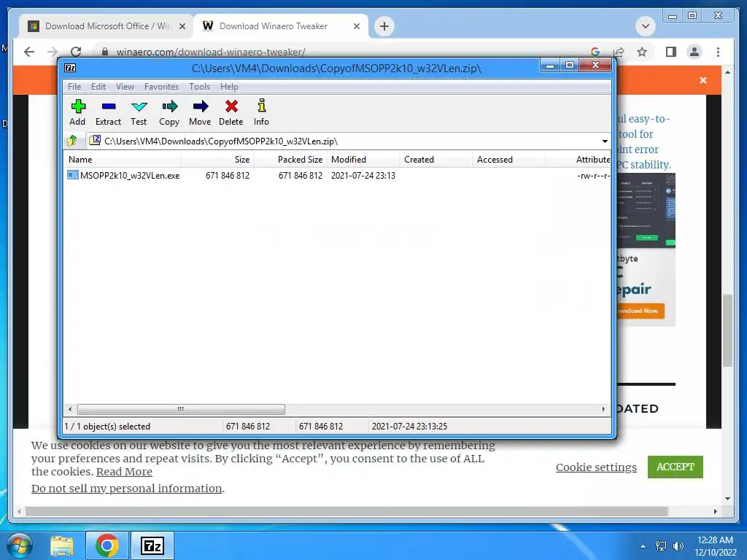Open Chrome's tab search dropdown
Viewport: 747px width, 560px height.
646,26
